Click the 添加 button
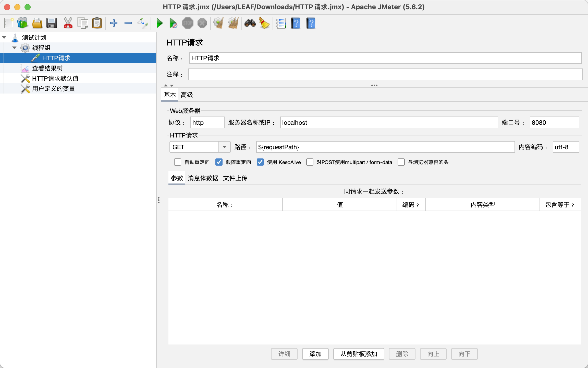This screenshot has height=368, width=588. 315,354
